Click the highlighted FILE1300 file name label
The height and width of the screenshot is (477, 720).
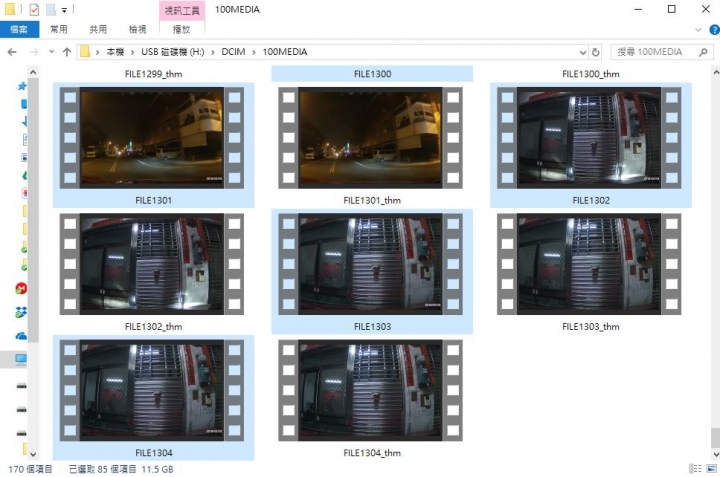pos(372,74)
